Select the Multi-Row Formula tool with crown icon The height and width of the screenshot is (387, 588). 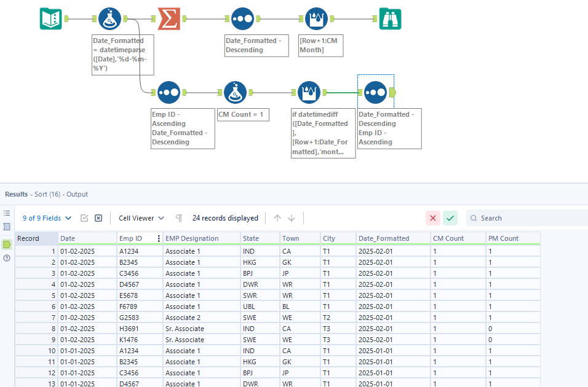click(x=309, y=92)
